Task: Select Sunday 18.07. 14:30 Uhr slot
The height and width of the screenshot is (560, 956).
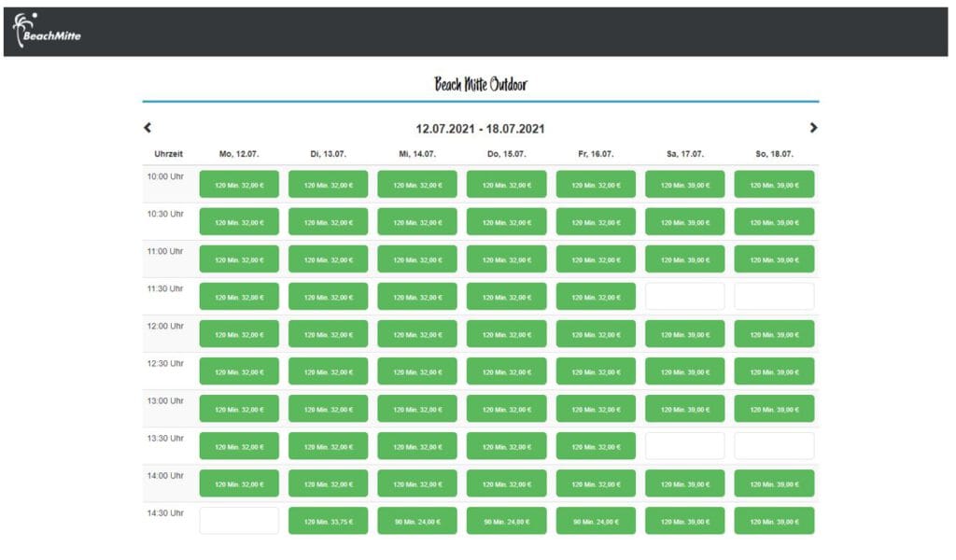Action: click(x=774, y=521)
